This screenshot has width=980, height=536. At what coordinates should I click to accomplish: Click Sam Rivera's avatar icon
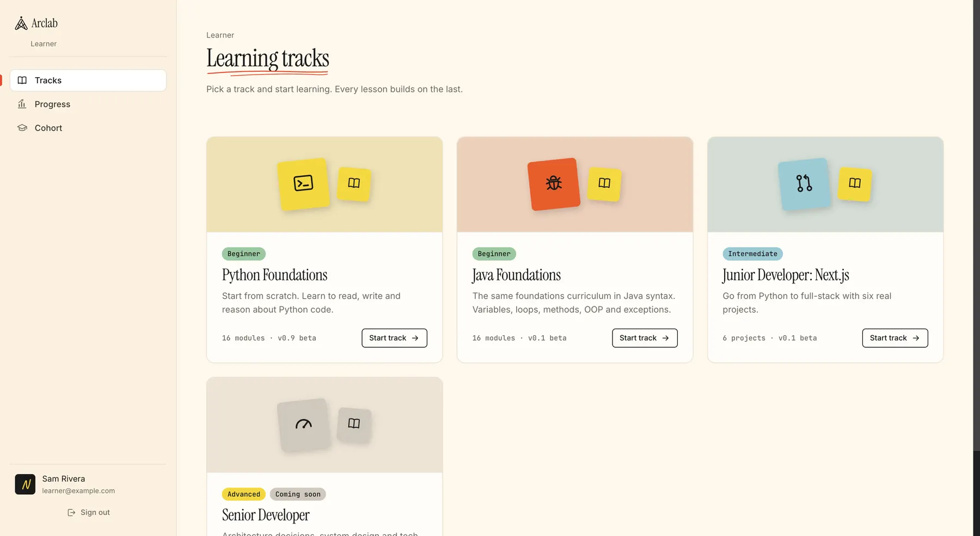coord(25,484)
